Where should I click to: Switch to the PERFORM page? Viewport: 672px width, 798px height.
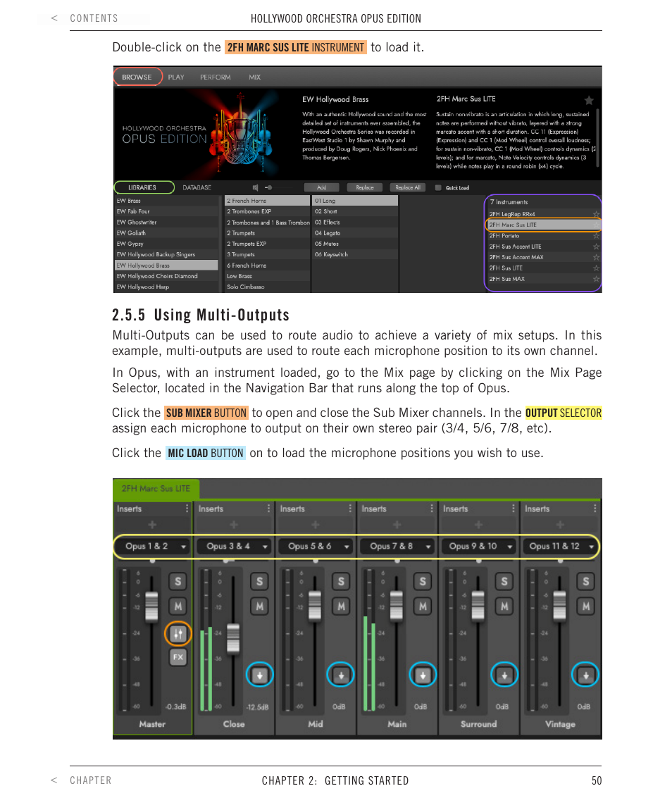click(216, 77)
